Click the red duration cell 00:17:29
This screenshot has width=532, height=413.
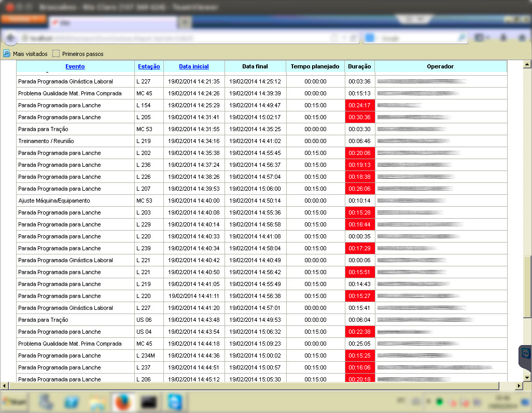click(360, 248)
